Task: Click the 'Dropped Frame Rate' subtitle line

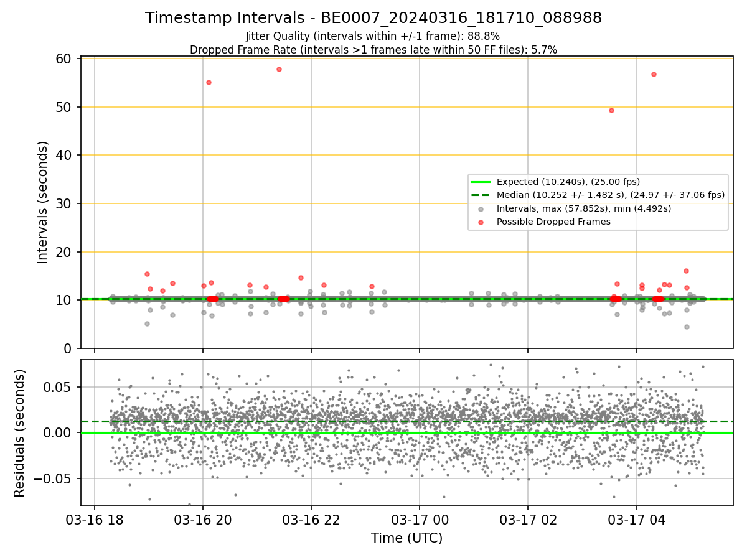Action: coord(374,49)
